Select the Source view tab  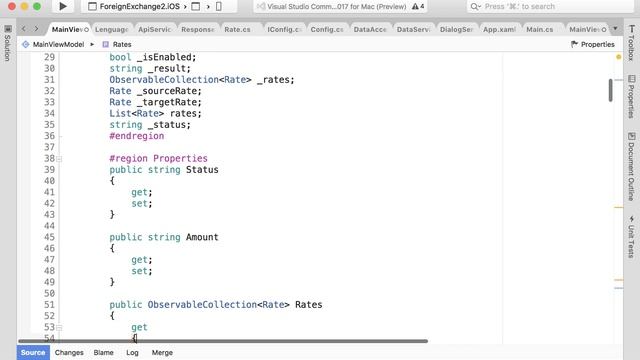click(33, 352)
